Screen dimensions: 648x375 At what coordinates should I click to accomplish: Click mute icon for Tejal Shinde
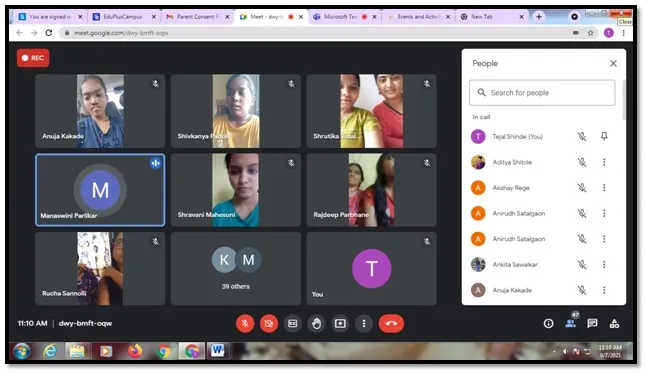coord(582,136)
